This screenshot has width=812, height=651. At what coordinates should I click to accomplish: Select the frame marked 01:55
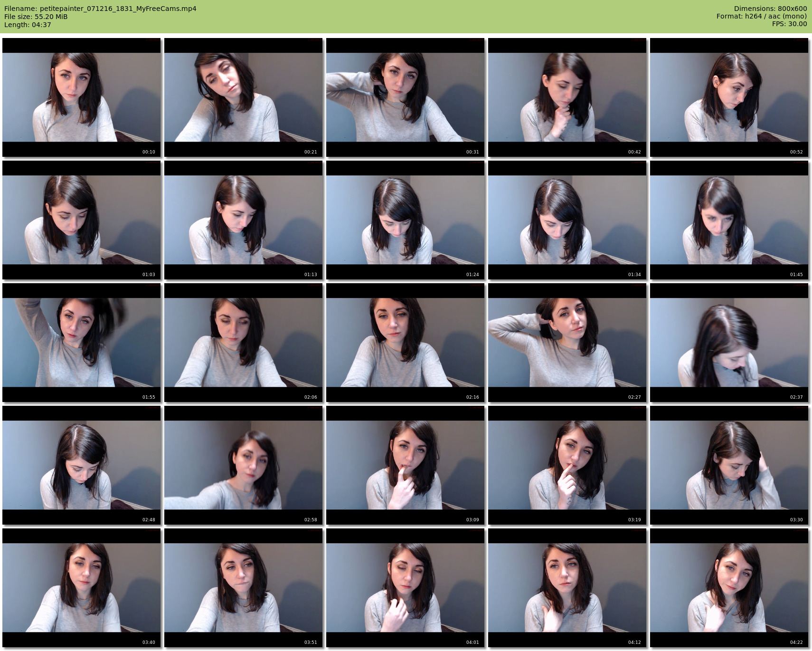click(82, 343)
